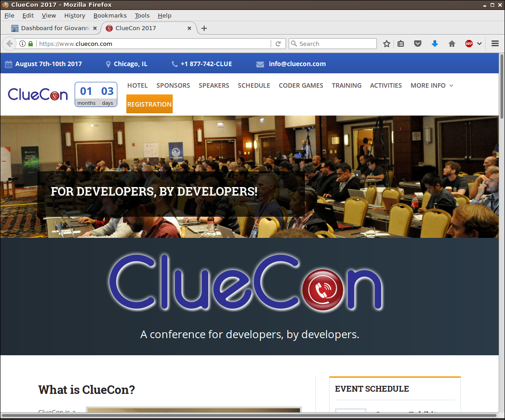Screen dimensions: 505x420
Task: Click the 'August 7th-10th 2017' date text
Action: coord(49,64)
